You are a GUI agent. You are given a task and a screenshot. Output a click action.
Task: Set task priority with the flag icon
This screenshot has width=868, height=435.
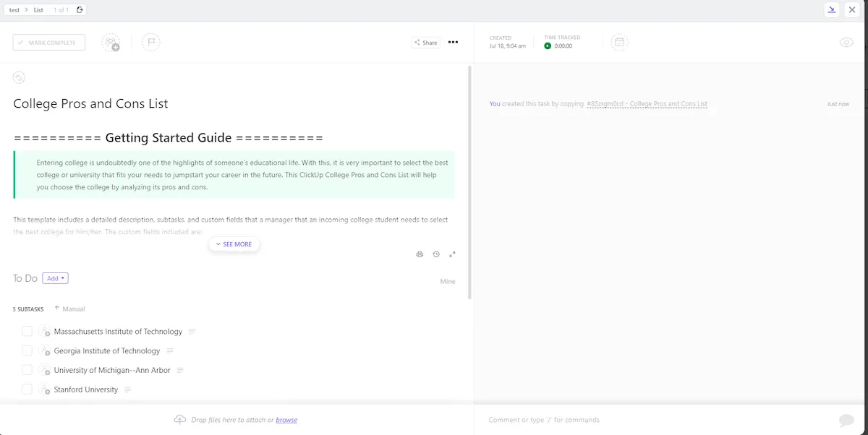[151, 43]
